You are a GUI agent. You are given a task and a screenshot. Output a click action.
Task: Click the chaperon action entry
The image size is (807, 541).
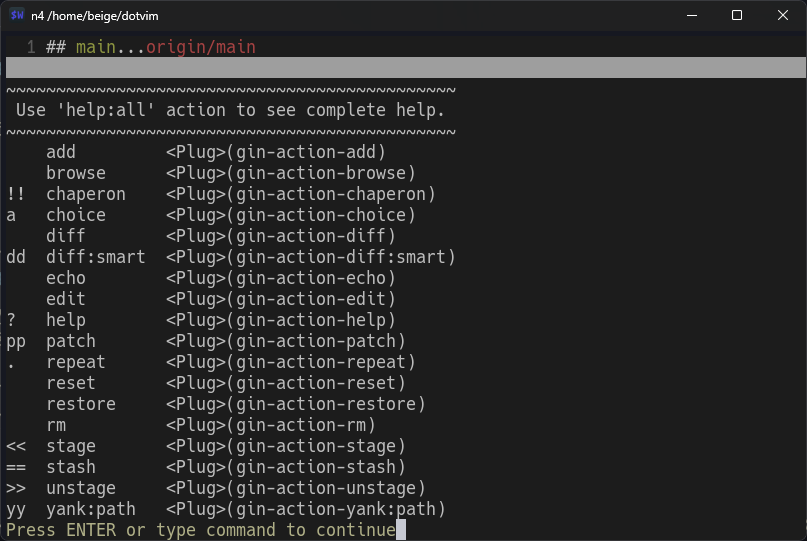pyautogui.click(x=86, y=194)
